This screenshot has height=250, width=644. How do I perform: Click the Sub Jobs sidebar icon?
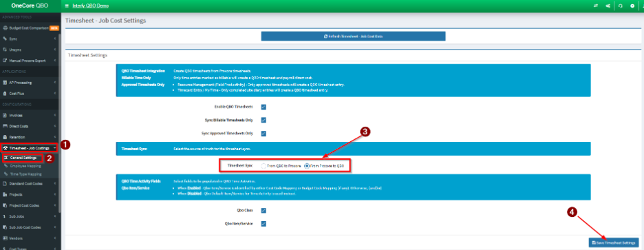[x=5, y=216]
